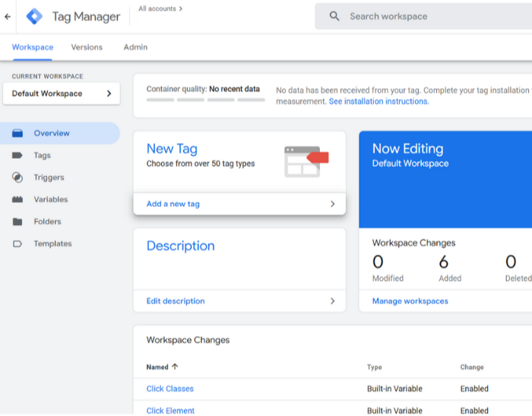Image resolution: width=532 pixels, height=416 pixels.
Task: Click Enabled in Click Element row
Action: 474,410
